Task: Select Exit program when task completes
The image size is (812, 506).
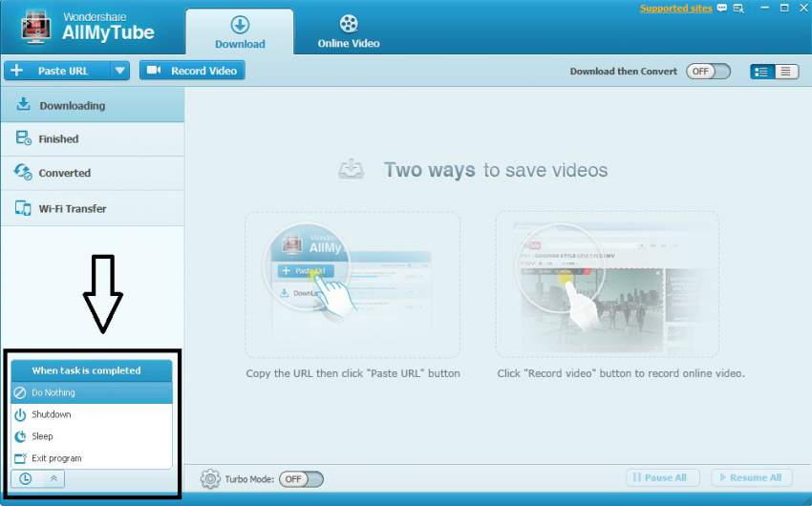Action: 92,458
